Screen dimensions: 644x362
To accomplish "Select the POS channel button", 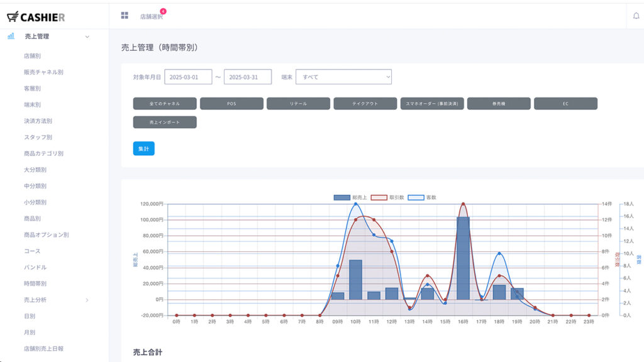I will coord(231,104).
